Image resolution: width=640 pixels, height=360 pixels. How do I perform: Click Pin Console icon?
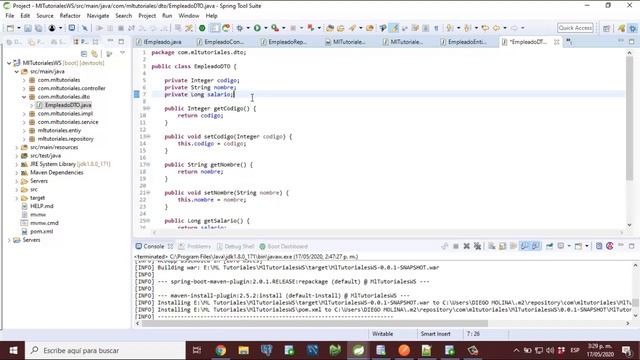pyautogui.click(x=549, y=246)
